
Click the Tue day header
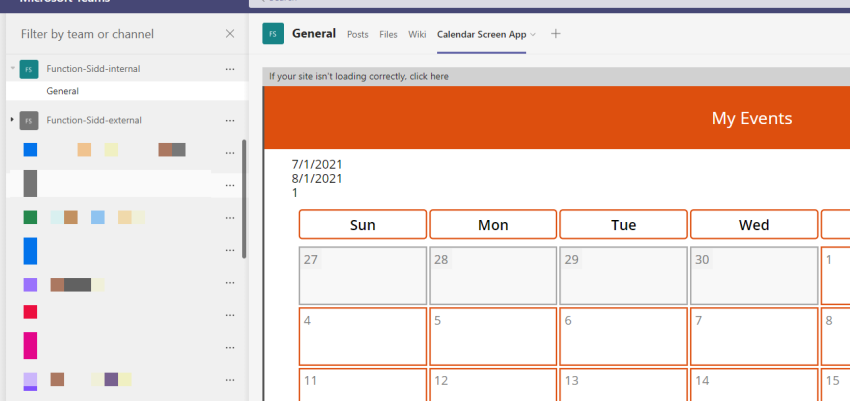(x=623, y=224)
